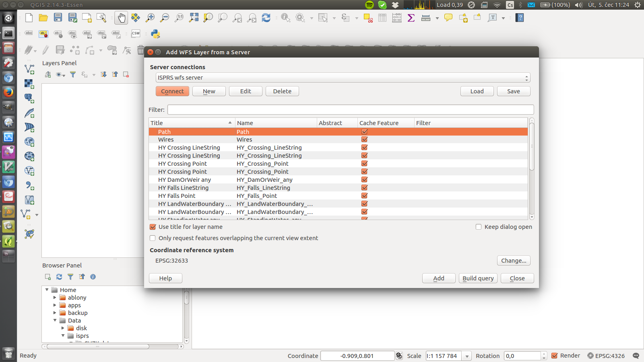Sort the list by the Title column header
The height and width of the screenshot is (362, 644).
[x=192, y=123]
